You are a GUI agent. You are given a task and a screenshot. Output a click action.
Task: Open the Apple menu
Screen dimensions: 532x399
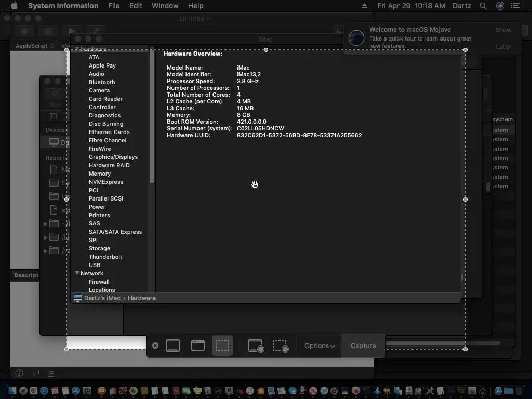pyautogui.click(x=14, y=6)
